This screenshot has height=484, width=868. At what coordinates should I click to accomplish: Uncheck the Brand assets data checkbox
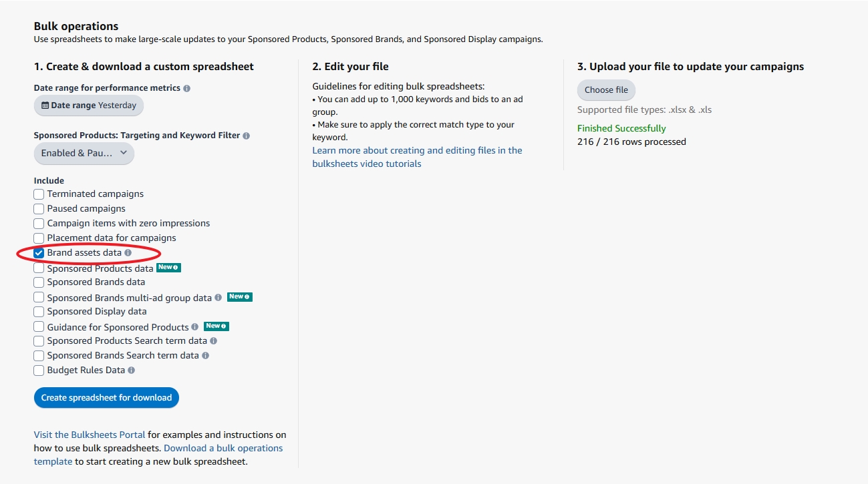point(38,253)
